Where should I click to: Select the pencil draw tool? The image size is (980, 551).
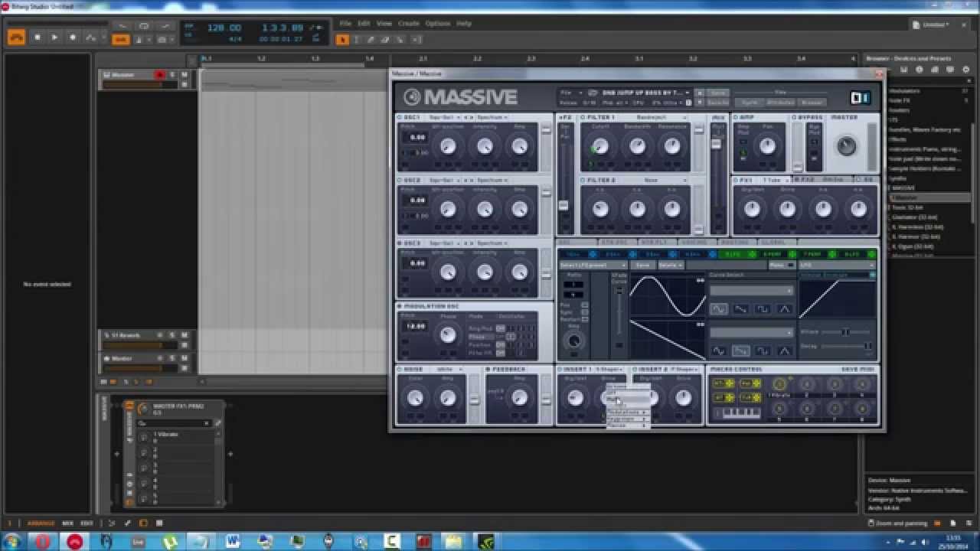click(x=371, y=39)
